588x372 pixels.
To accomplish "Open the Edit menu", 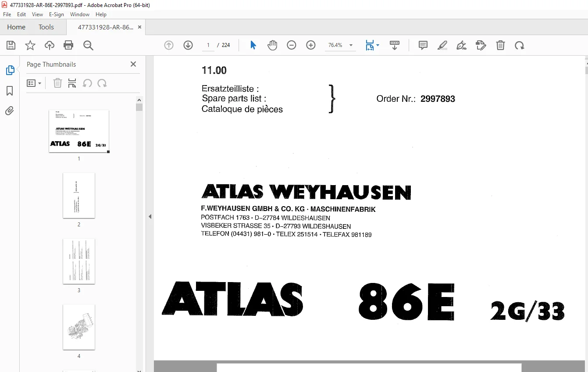I will pyautogui.click(x=21, y=14).
